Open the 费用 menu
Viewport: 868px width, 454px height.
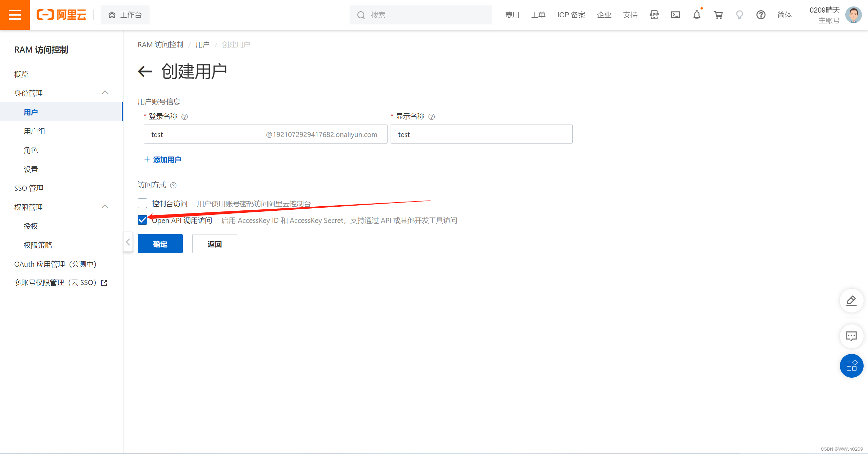(512, 15)
